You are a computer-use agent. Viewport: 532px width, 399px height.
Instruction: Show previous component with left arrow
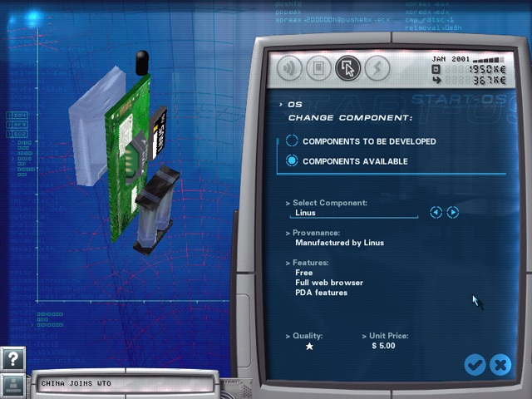point(436,213)
